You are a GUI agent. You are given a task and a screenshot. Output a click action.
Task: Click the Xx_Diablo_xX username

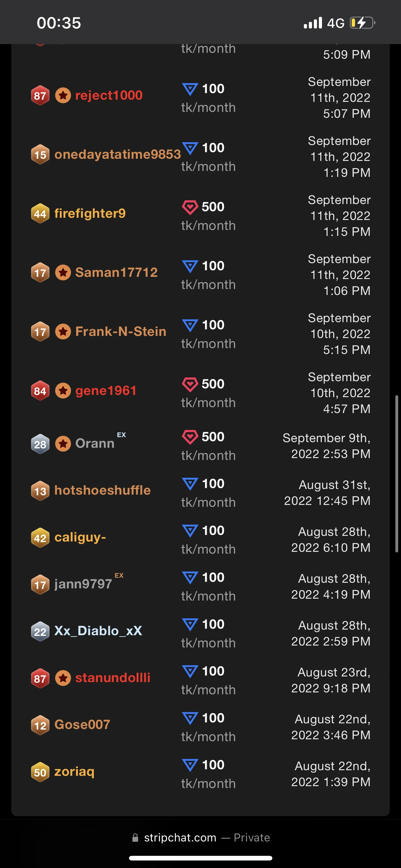[98, 631]
